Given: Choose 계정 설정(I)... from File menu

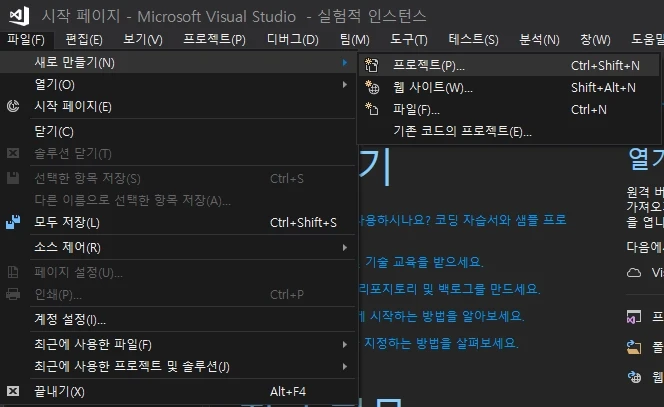Looking at the screenshot, I should (70, 319).
